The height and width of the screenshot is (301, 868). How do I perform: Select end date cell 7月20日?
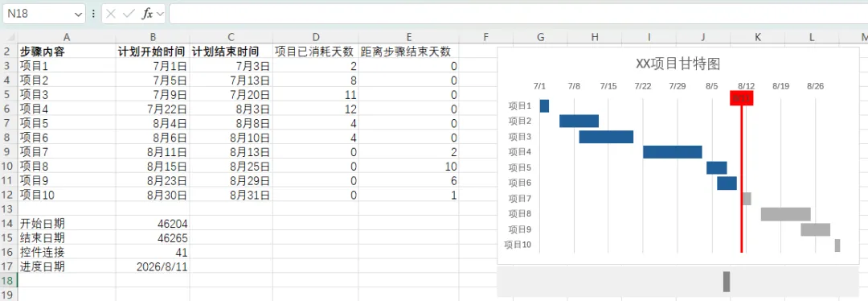[231, 95]
